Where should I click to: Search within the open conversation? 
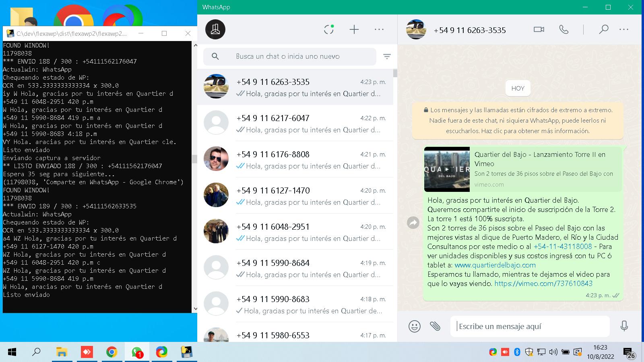tap(603, 29)
